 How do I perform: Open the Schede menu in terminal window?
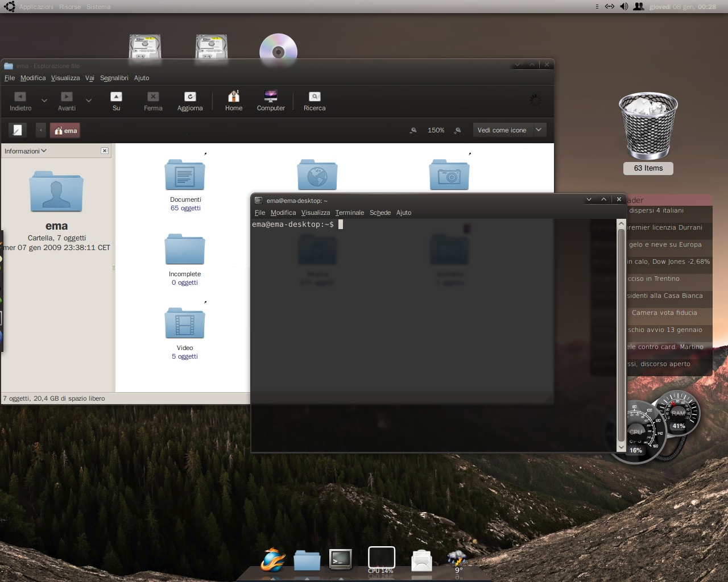[x=380, y=213]
